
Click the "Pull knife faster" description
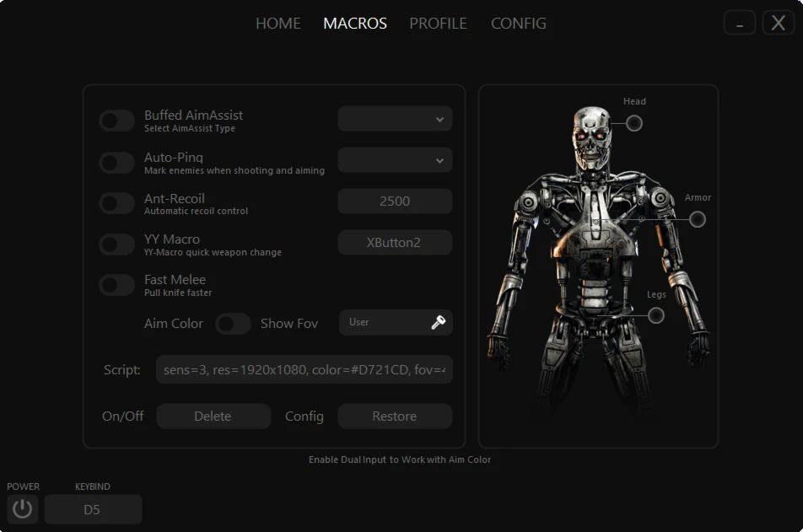tap(178, 293)
